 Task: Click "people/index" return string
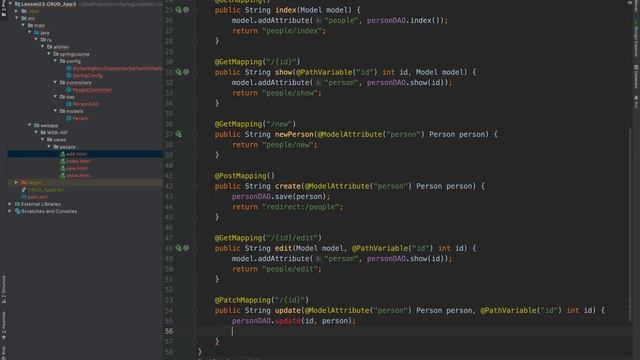coord(292,31)
